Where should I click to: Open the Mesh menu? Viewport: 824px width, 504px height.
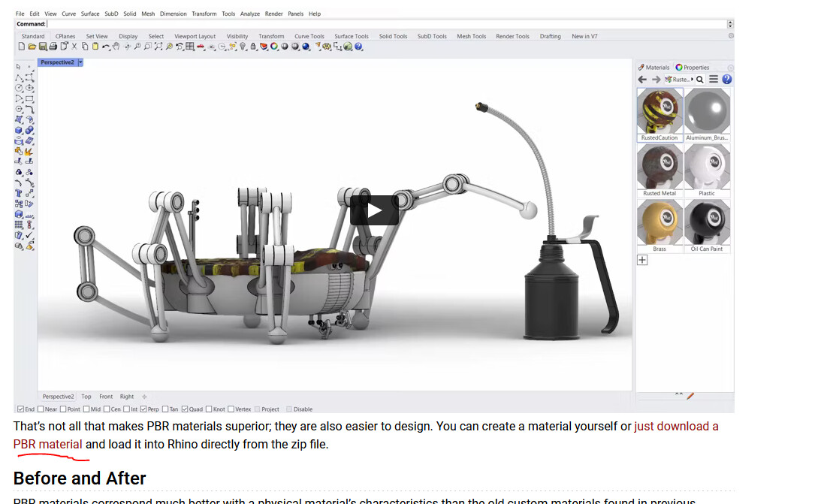[x=148, y=13]
